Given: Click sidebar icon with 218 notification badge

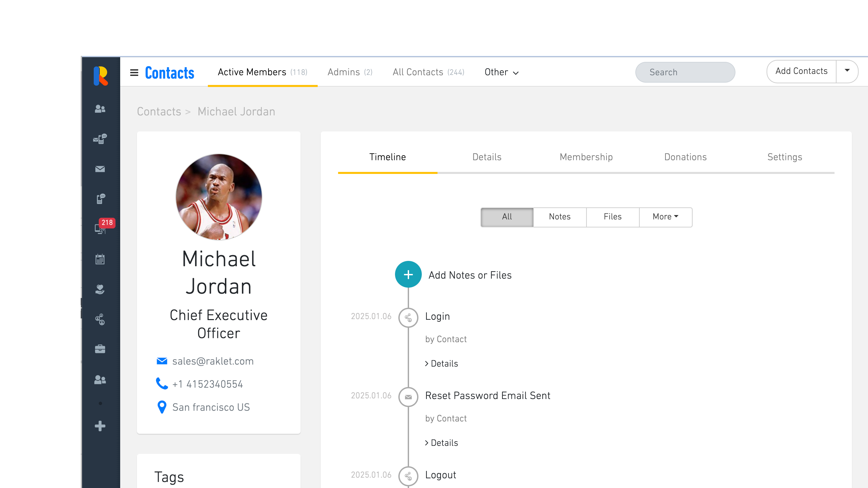Looking at the screenshot, I should click(x=101, y=228).
